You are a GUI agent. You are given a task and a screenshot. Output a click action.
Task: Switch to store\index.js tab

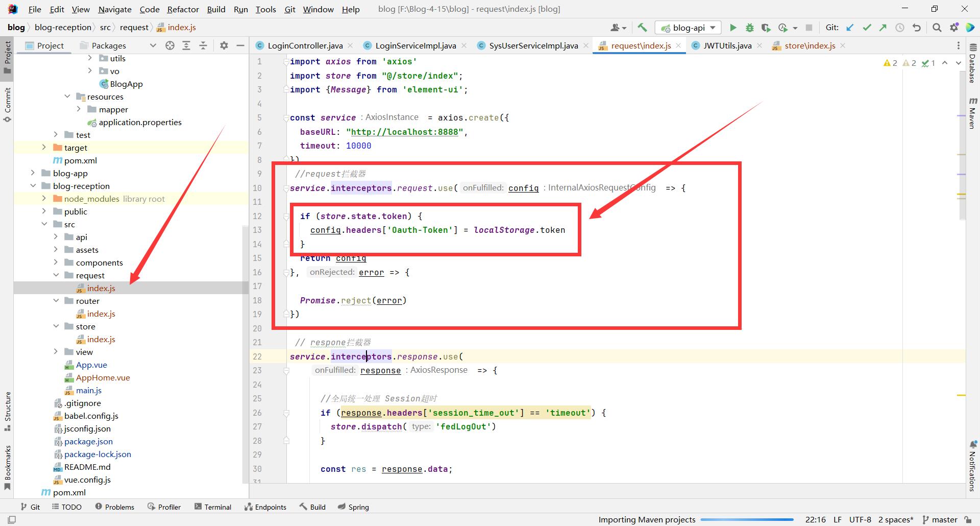pos(810,45)
